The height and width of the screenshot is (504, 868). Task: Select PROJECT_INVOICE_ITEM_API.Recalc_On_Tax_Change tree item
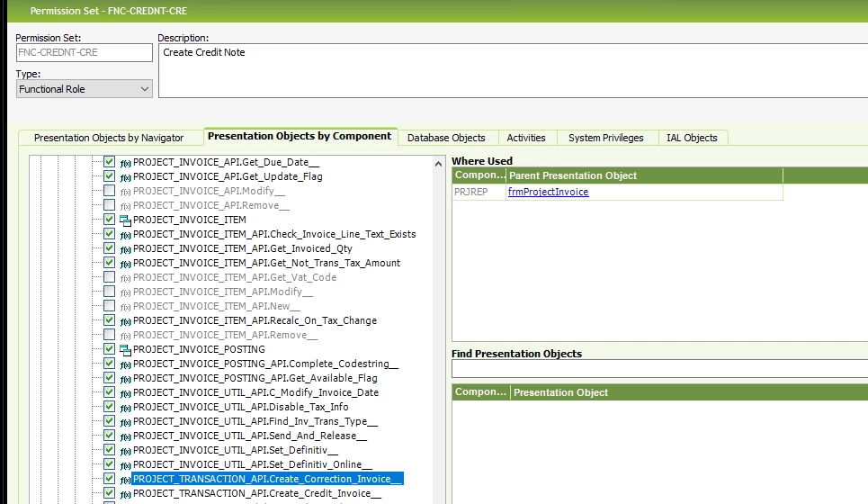[x=255, y=320]
